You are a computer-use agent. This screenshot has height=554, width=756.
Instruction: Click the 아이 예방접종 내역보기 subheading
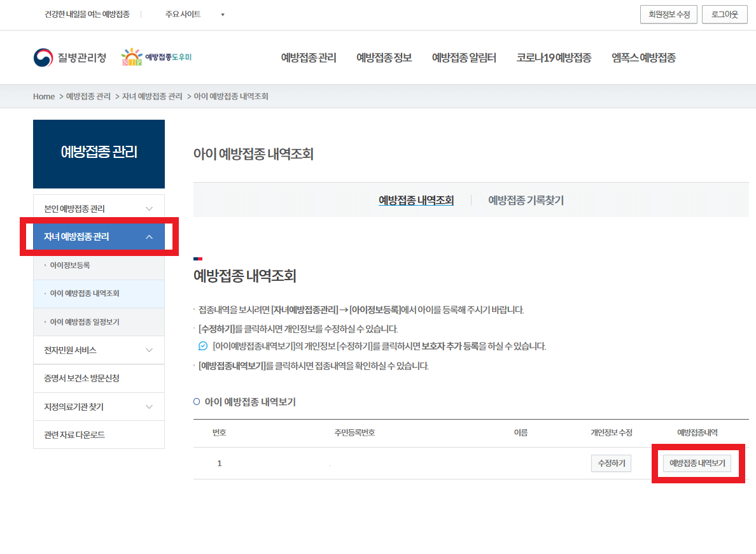[250, 402]
